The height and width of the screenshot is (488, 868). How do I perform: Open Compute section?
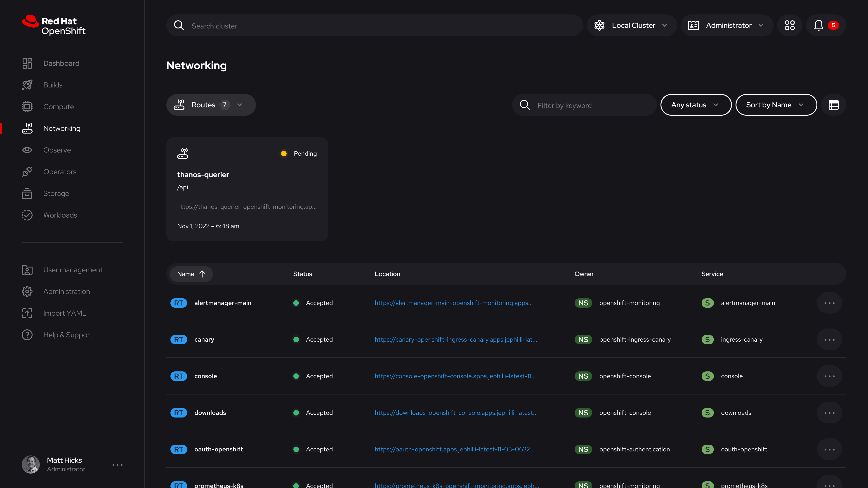coord(59,107)
